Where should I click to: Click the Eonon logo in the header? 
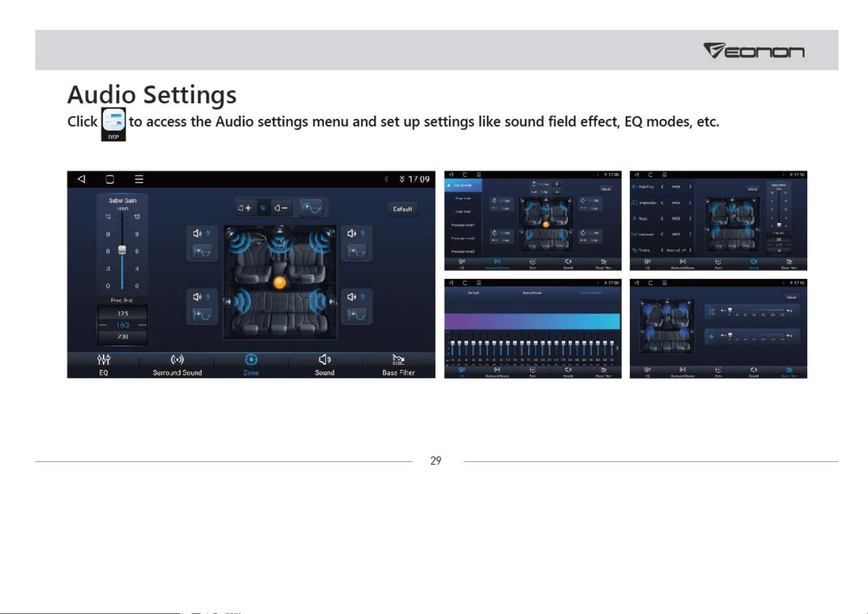(x=754, y=51)
